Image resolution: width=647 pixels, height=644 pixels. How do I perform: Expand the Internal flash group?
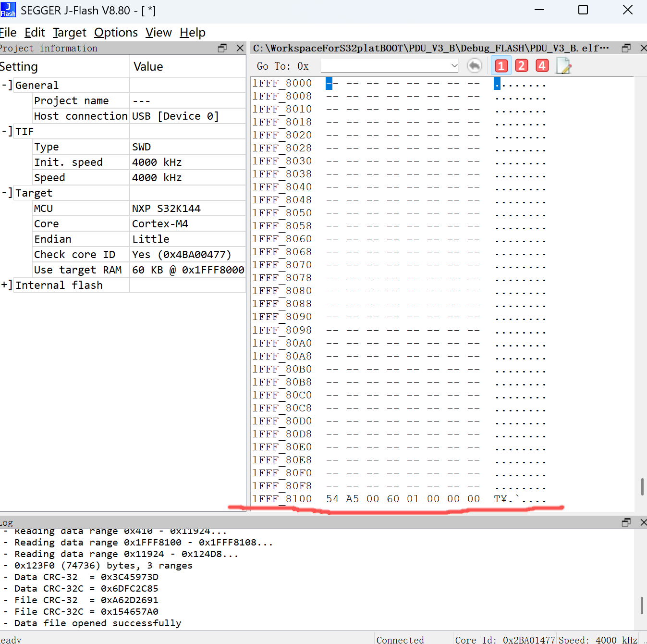[7, 285]
